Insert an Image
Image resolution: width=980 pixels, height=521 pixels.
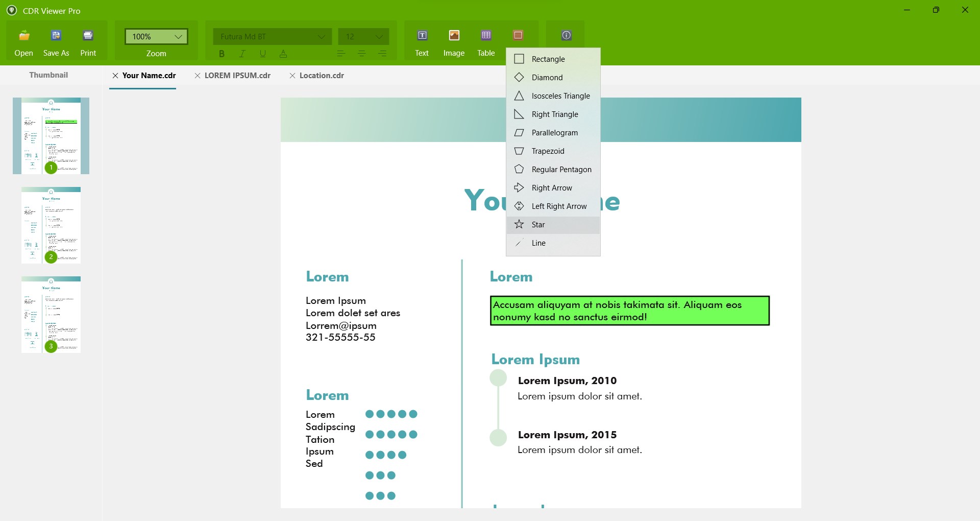(x=454, y=42)
